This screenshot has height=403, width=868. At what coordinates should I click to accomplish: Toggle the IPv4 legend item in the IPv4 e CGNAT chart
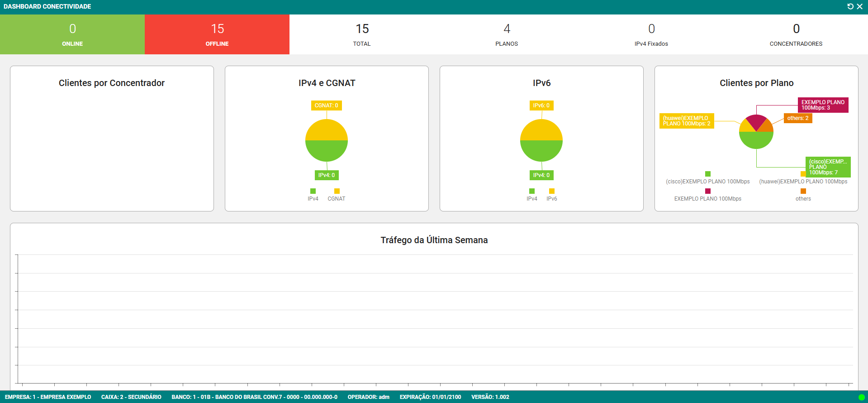(x=313, y=195)
